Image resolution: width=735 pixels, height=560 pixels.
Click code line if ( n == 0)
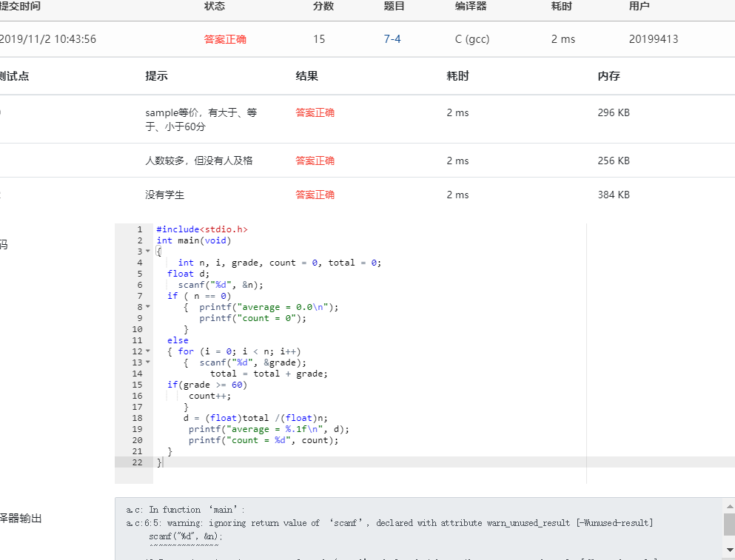[x=199, y=296]
